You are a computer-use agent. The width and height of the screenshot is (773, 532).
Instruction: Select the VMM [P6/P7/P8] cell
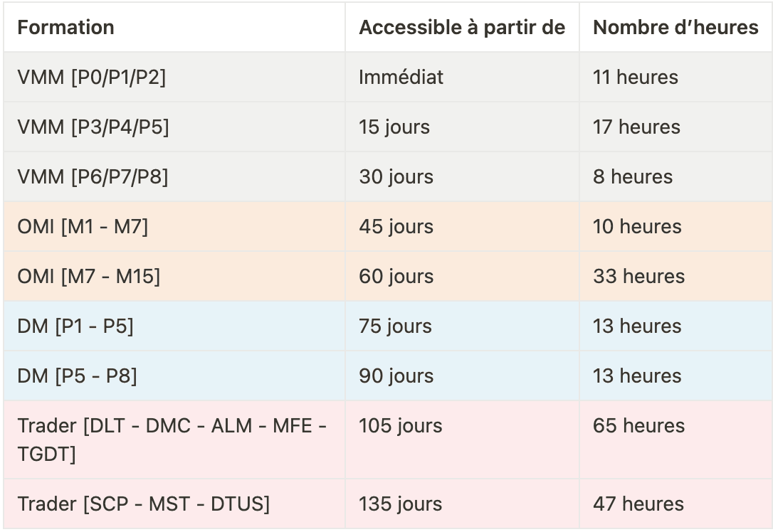point(174,176)
